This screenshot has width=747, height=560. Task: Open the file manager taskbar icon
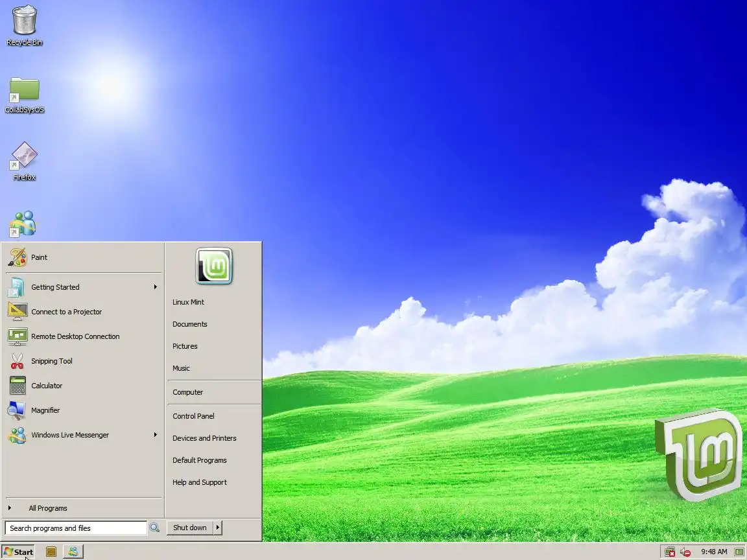[51, 552]
